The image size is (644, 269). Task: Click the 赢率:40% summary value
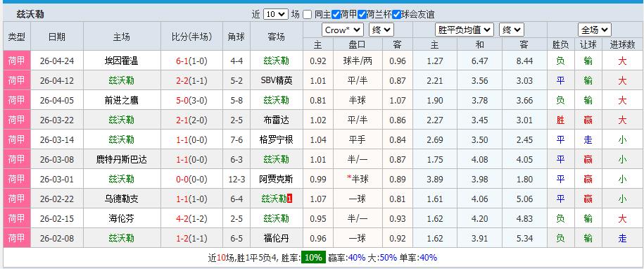point(347,258)
